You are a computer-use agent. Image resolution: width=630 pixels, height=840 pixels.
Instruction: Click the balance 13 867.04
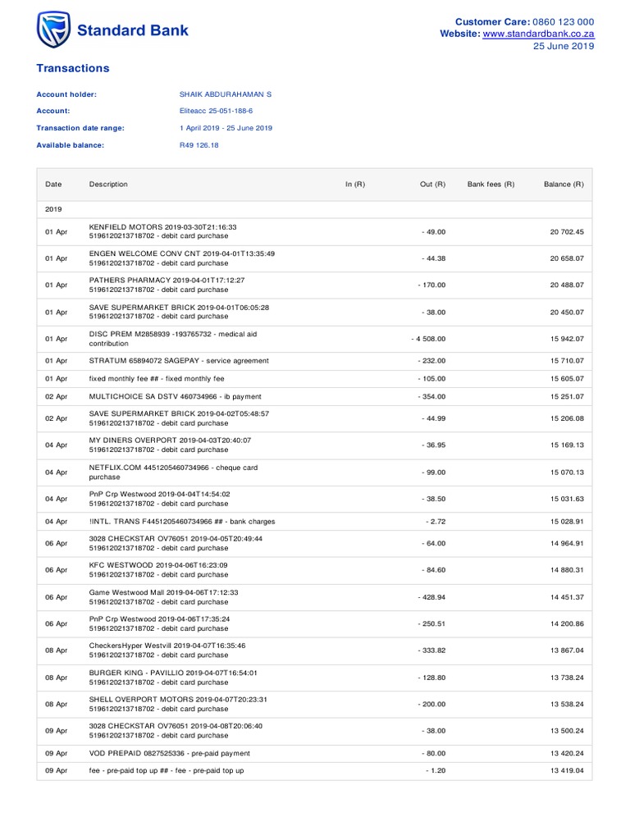pos(567,651)
